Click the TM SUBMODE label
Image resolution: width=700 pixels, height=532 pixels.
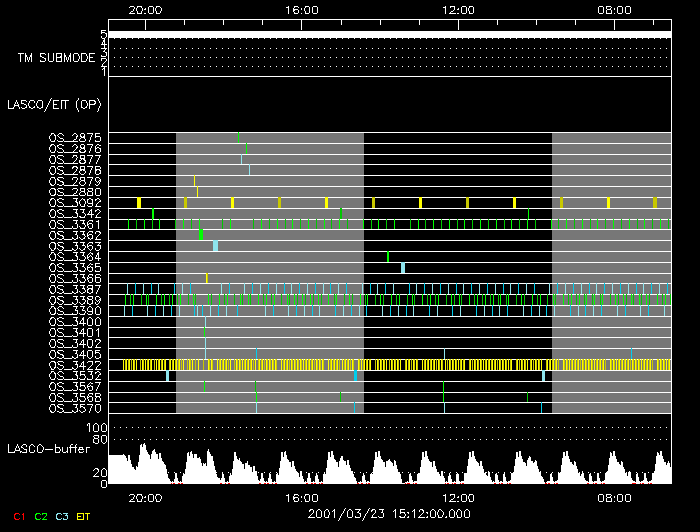pyautogui.click(x=56, y=57)
